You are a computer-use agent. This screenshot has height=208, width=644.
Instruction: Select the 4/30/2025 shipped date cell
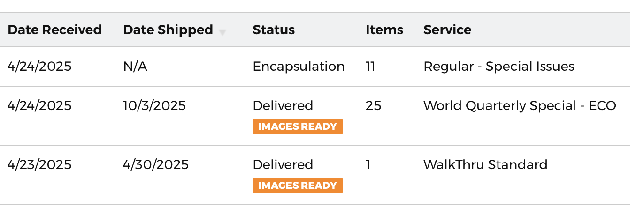[x=156, y=165]
